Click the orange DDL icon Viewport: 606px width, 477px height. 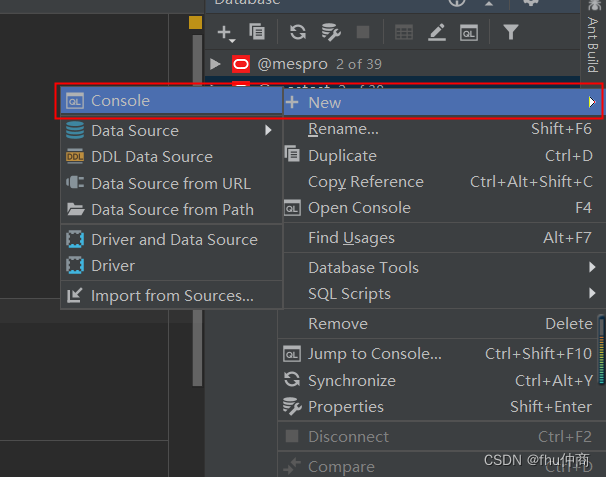coord(75,157)
